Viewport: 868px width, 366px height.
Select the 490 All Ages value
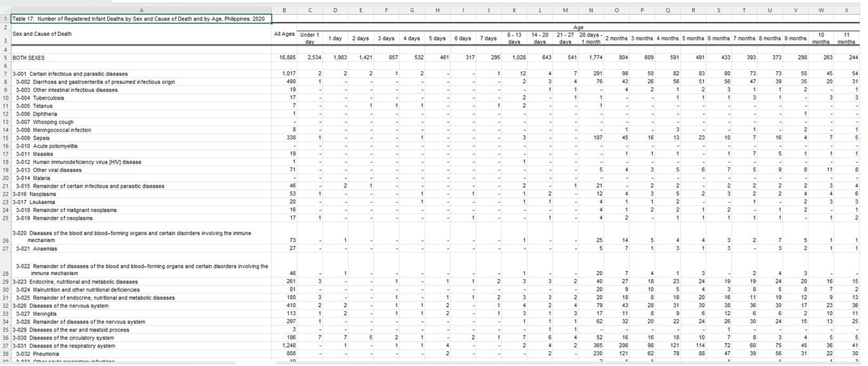(291, 82)
